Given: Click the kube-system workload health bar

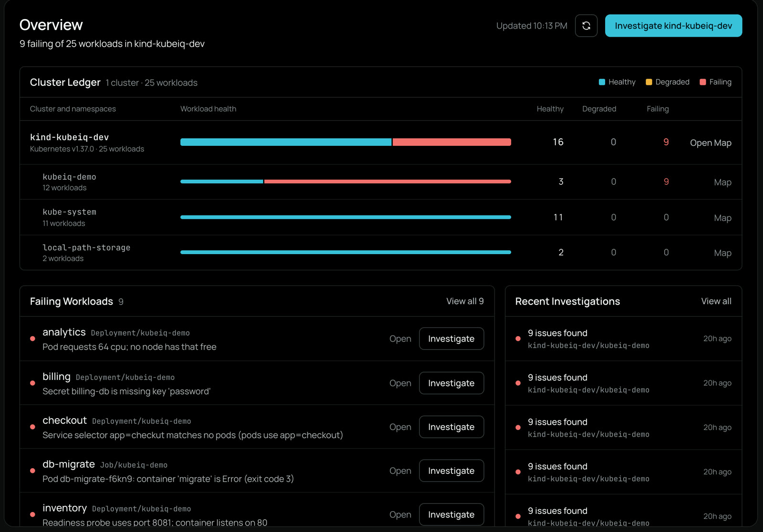Looking at the screenshot, I should pyautogui.click(x=346, y=217).
